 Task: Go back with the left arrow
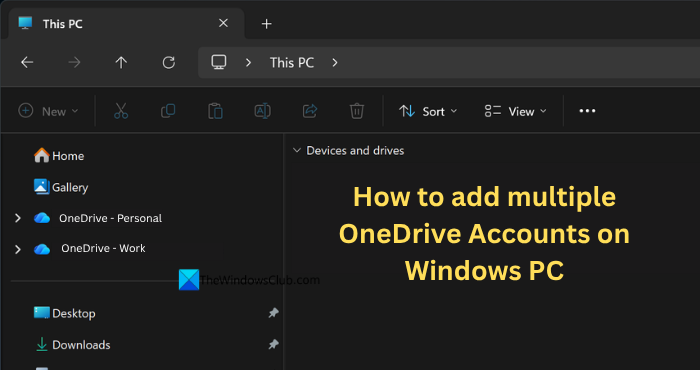27,62
